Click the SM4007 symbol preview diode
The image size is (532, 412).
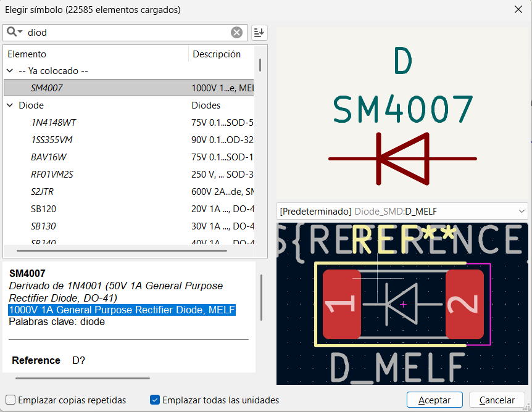403,159
